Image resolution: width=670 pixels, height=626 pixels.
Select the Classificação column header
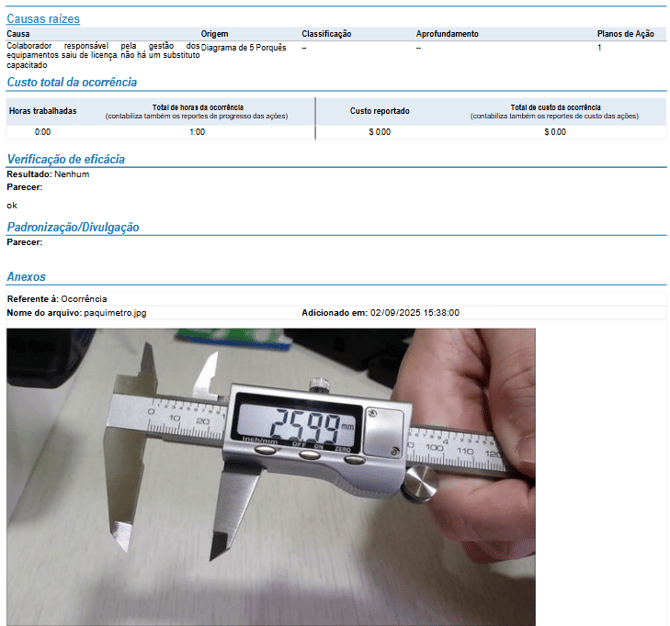326,34
